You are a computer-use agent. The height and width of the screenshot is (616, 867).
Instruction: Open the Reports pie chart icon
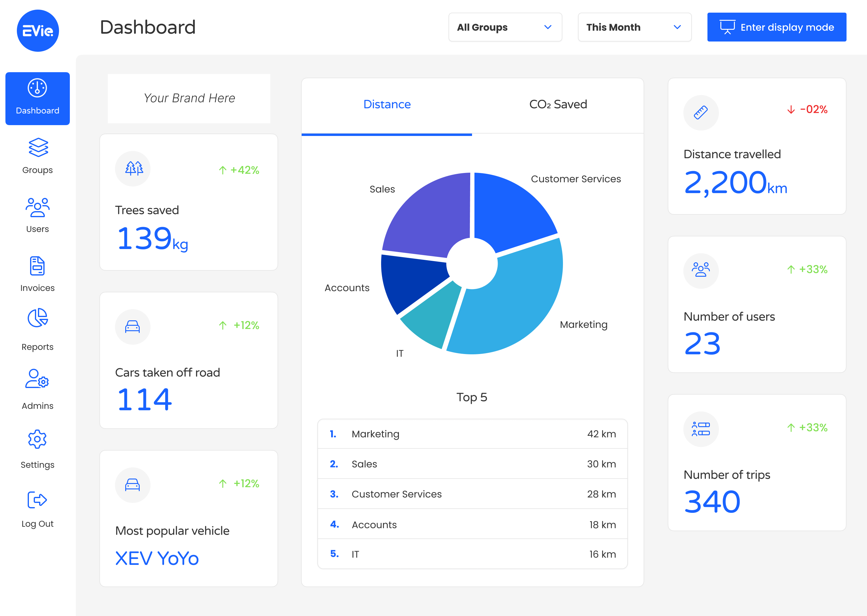click(x=38, y=318)
